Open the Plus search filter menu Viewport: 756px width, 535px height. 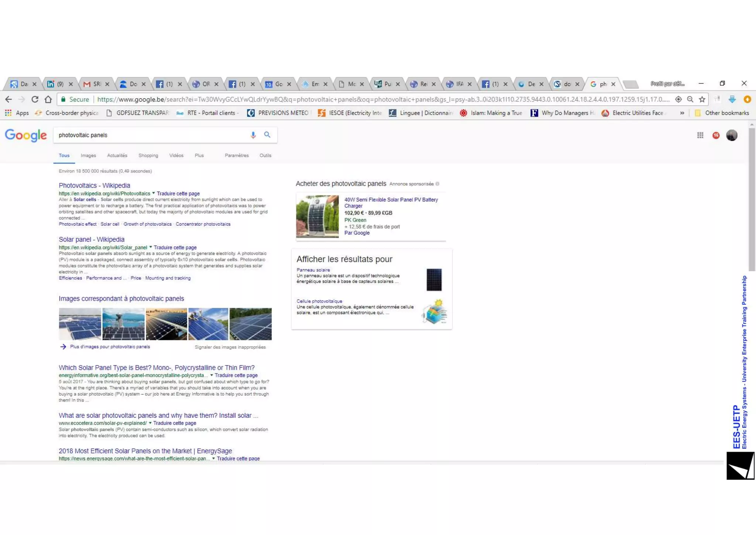tap(199, 156)
